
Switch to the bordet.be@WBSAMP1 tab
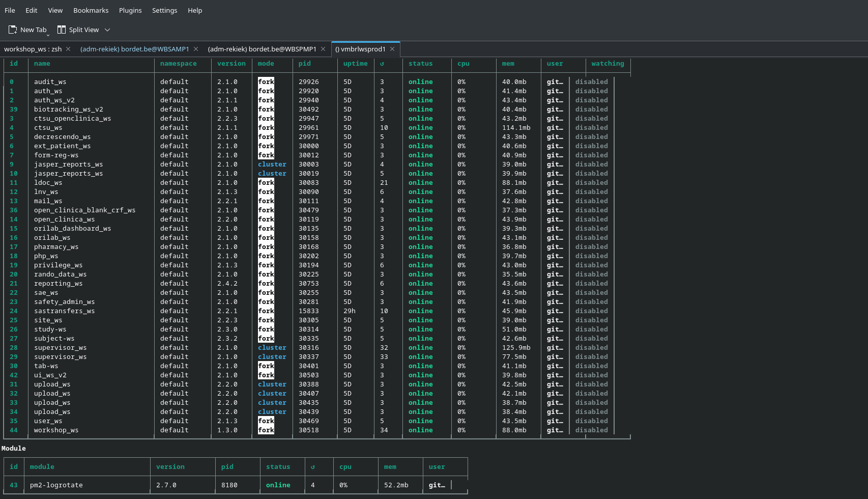pos(134,49)
